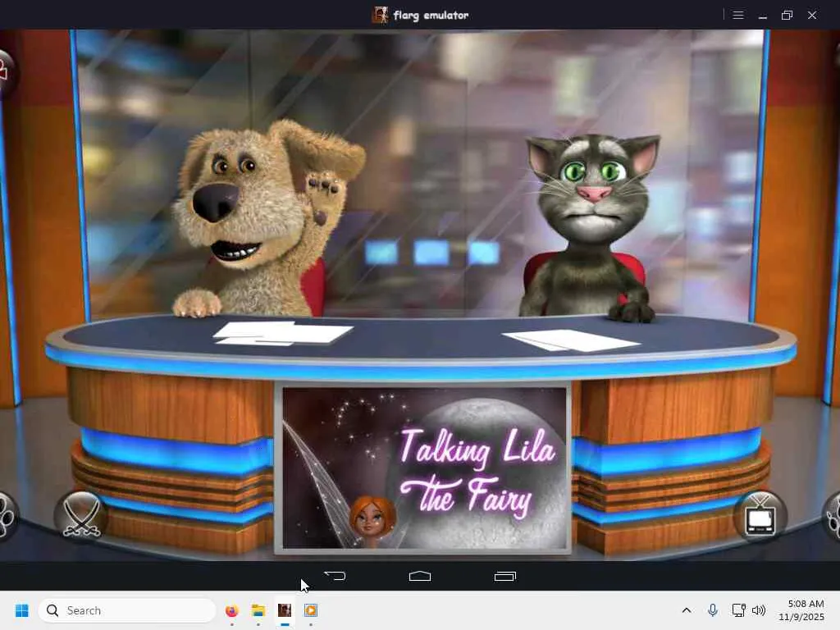840x630 pixels.
Task: Click the microphone tray icon
Action: 713,610
